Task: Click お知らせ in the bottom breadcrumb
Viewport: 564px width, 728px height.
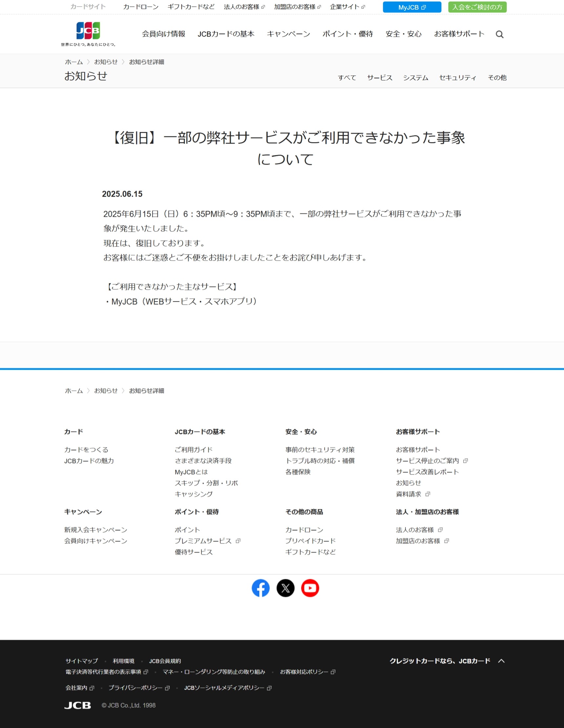Action: 106,391
